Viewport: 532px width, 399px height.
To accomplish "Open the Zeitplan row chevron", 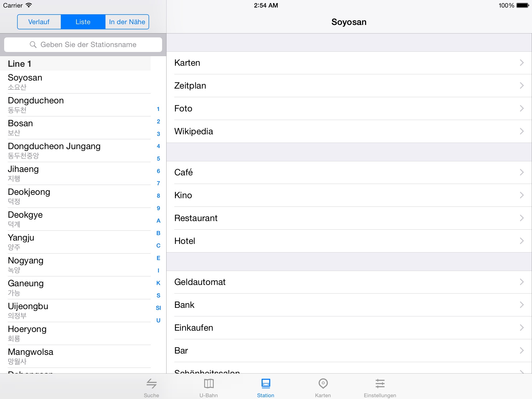I will point(522,86).
